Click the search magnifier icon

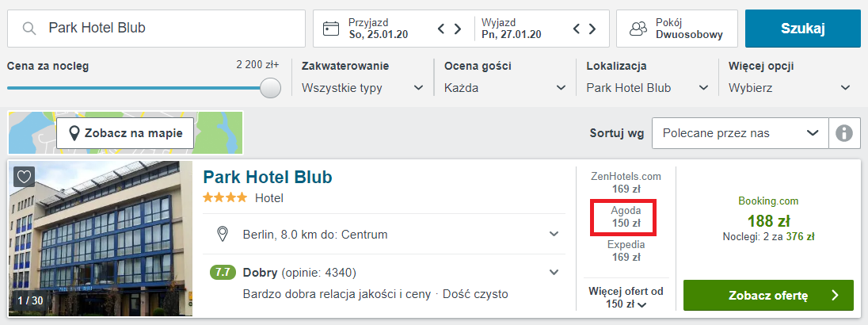(x=29, y=29)
